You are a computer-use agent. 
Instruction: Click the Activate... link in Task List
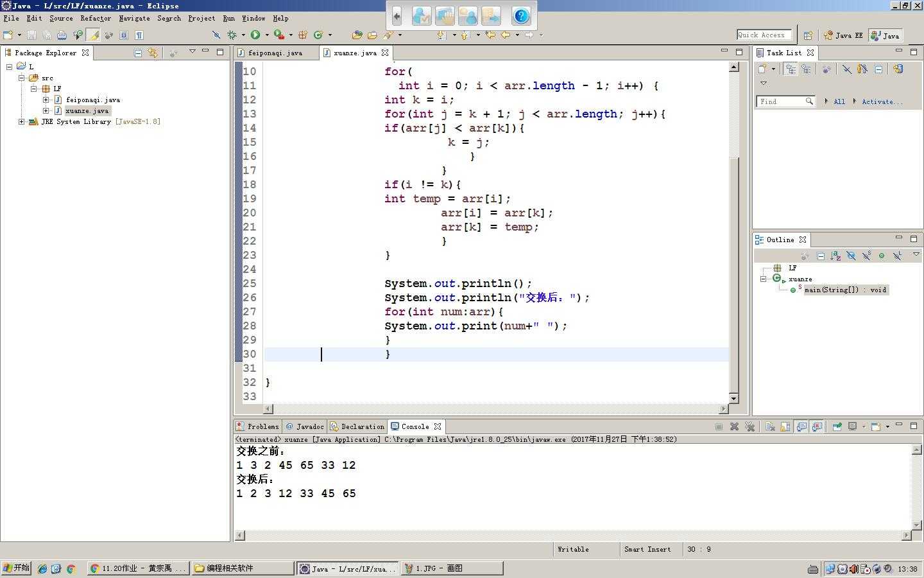(882, 101)
